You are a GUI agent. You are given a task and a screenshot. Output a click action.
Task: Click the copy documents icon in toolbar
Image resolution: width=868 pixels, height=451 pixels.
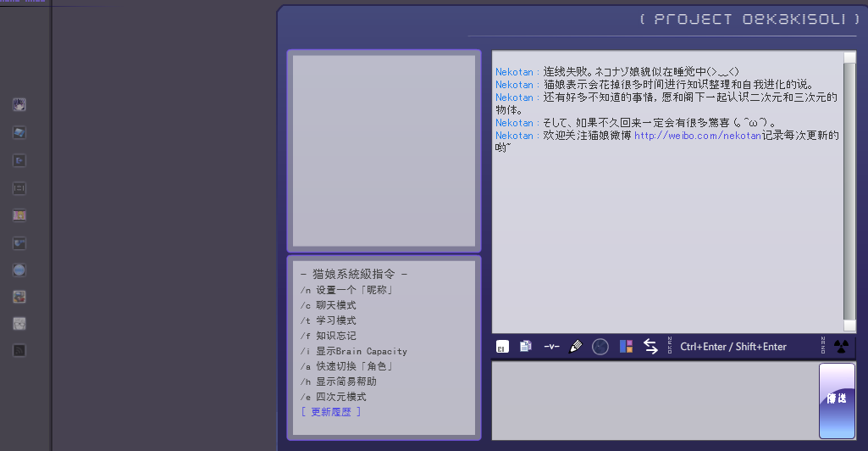click(x=525, y=346)
